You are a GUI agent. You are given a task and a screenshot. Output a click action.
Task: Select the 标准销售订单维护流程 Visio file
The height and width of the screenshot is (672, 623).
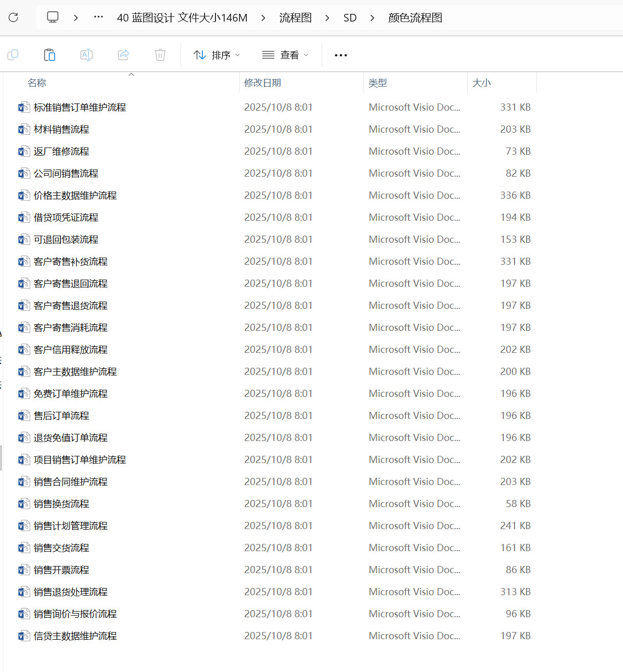click(x=80, y=108)
